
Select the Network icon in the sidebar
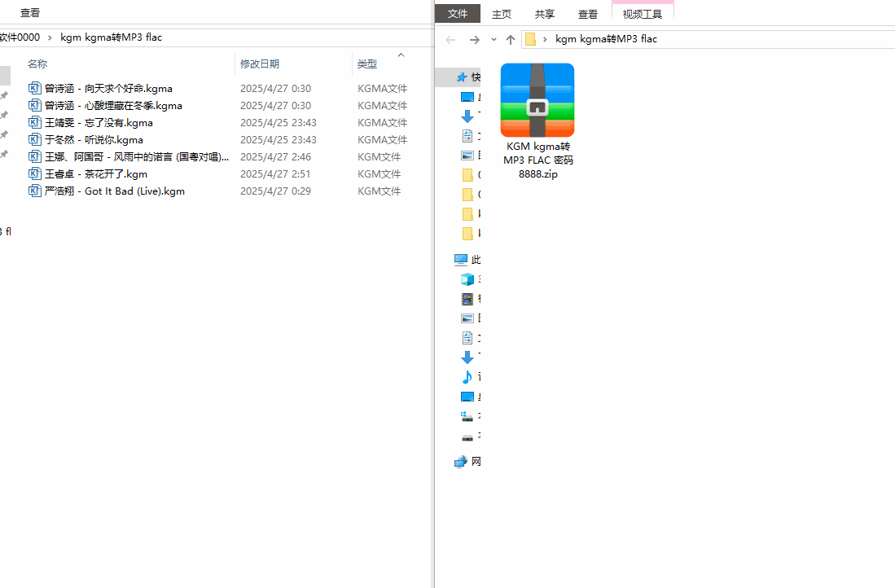461,461
